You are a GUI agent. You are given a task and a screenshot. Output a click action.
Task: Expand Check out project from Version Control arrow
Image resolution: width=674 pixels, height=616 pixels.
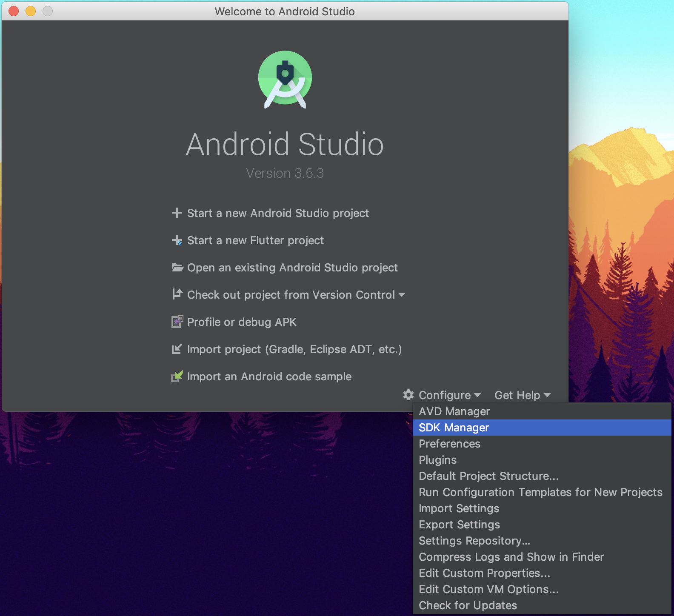402,295
